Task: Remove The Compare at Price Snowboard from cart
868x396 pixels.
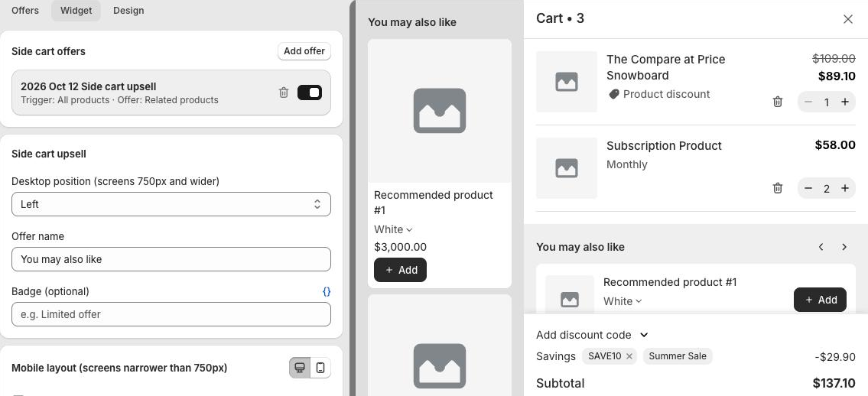Action: coord(778,102)
